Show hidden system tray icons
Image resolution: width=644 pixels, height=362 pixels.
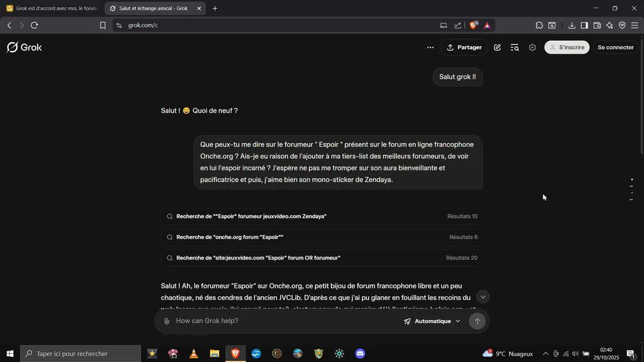tap(545, 353)
